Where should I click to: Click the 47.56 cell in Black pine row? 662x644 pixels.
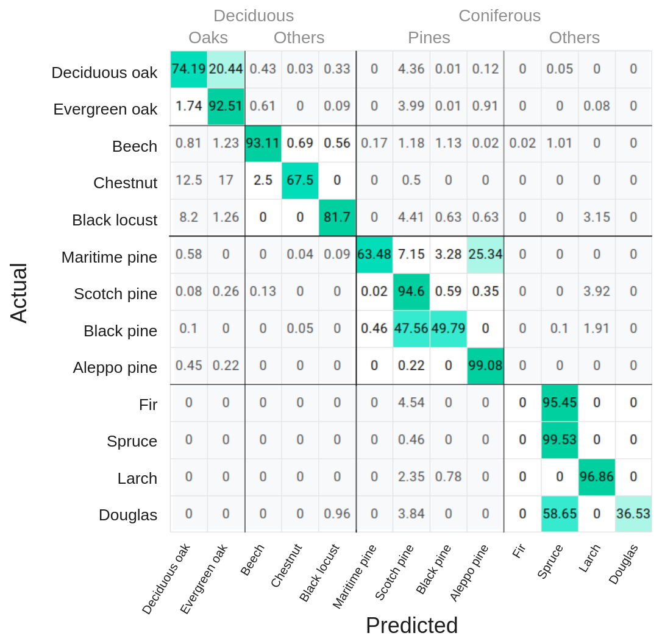pos(411,328)
